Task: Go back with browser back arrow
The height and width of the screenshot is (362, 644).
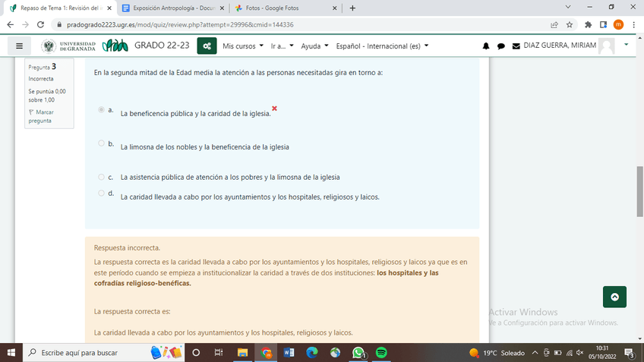Action: 11,24
